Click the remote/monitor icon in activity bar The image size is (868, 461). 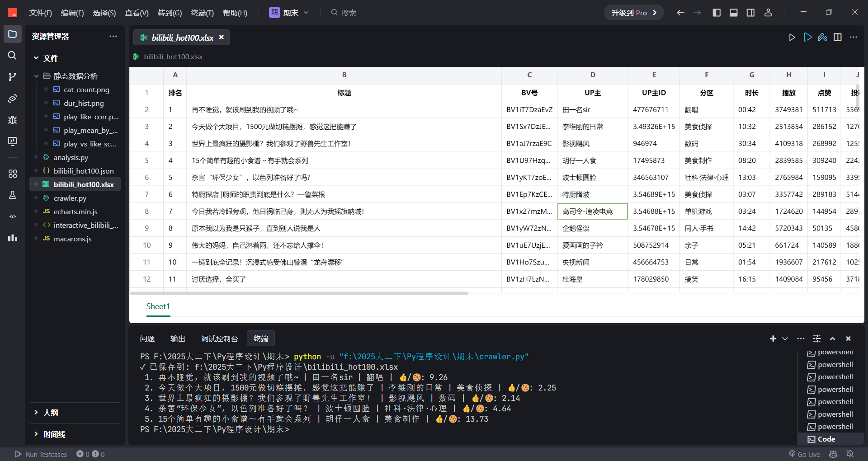tap(13, 141)
